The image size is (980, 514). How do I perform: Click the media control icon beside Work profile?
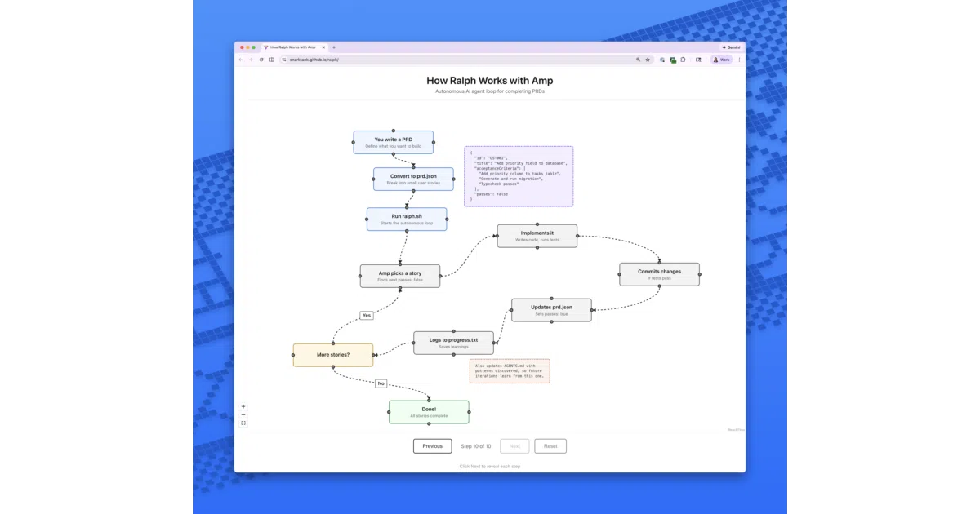[x=698, y=60]
